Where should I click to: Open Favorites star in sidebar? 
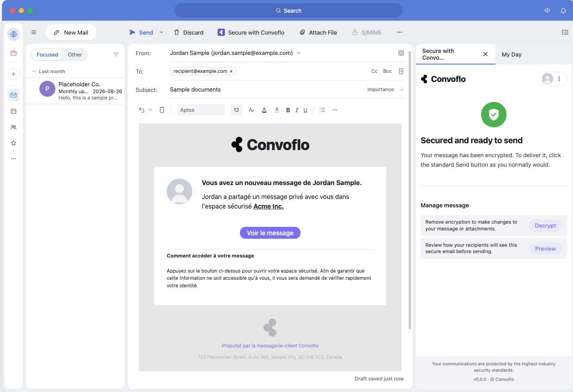(x=14, y=143)
